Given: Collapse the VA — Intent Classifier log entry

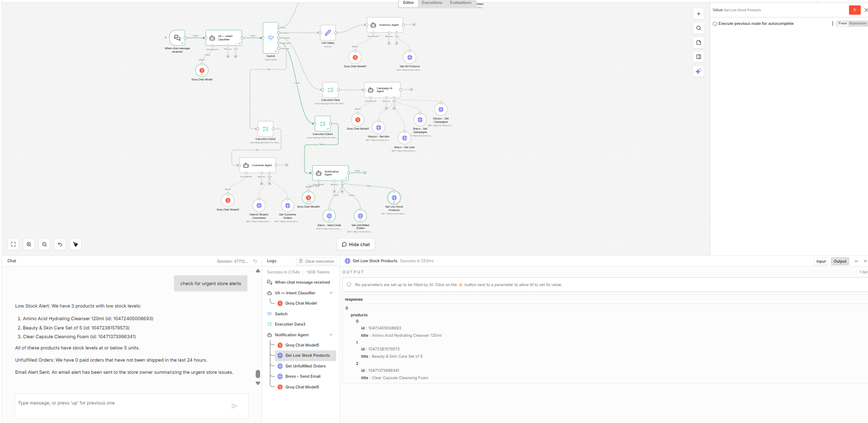Looking at the screenshot, I should click(331, 293).
